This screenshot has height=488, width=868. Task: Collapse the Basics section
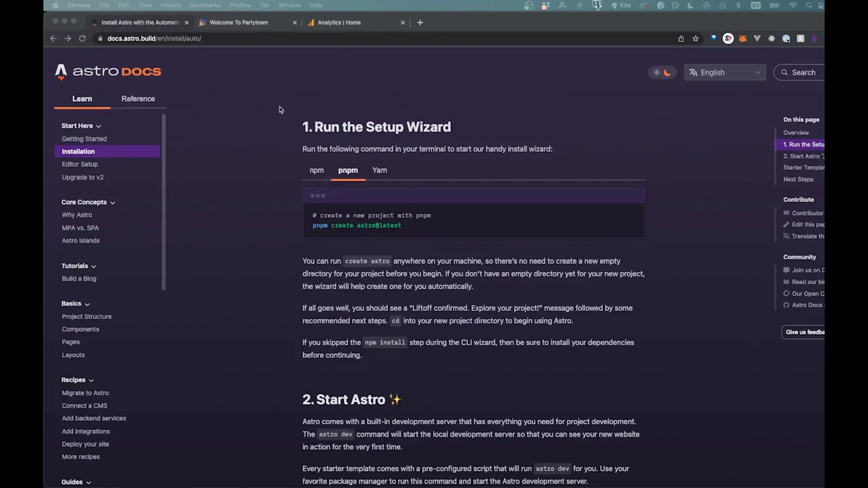(75, 304)
